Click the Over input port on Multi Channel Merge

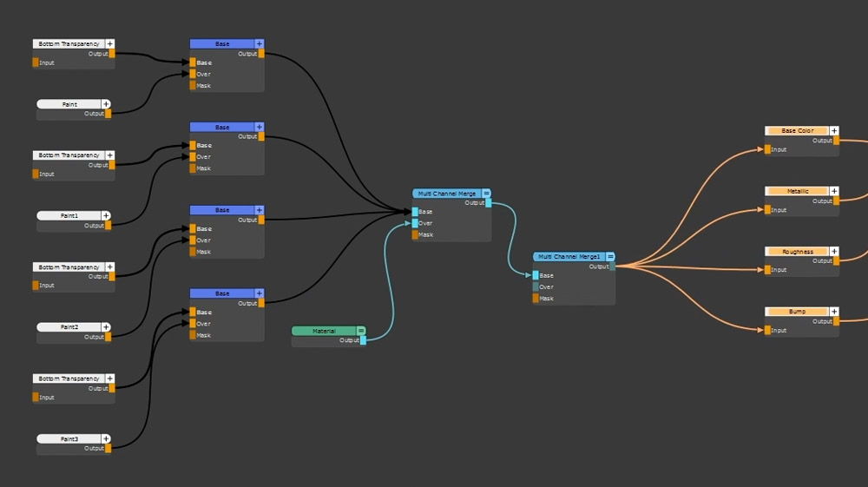[x=415, y=223]
